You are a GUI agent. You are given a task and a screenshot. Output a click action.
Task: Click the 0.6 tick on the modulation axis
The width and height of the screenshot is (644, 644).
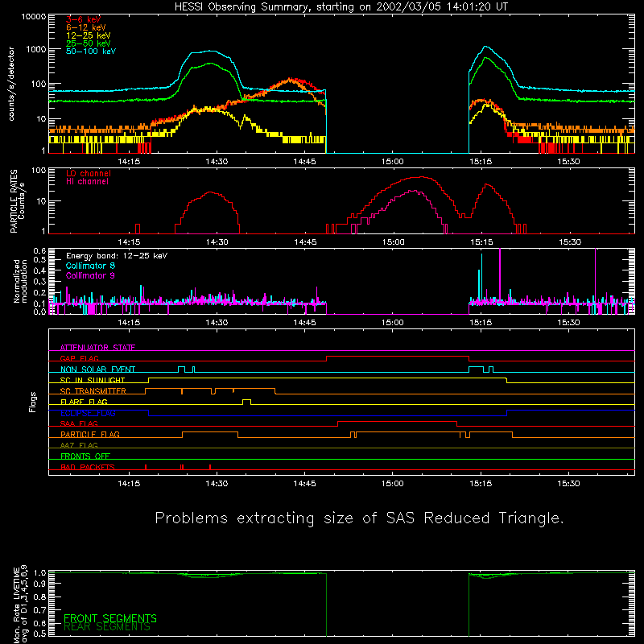tap(39, 250)
